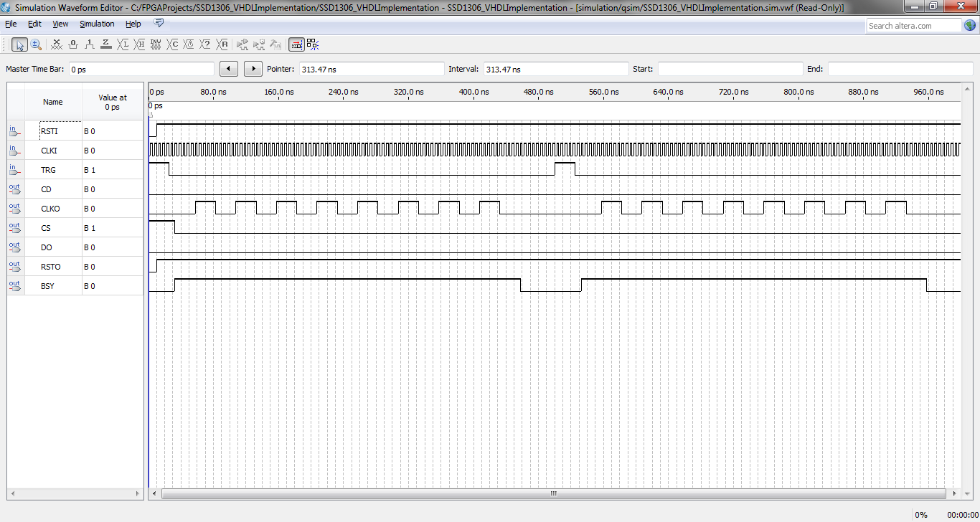Select the Zoom tool magnifier icon
The height and width of the screenshot is (522, 980).
[x=36, y=44]
